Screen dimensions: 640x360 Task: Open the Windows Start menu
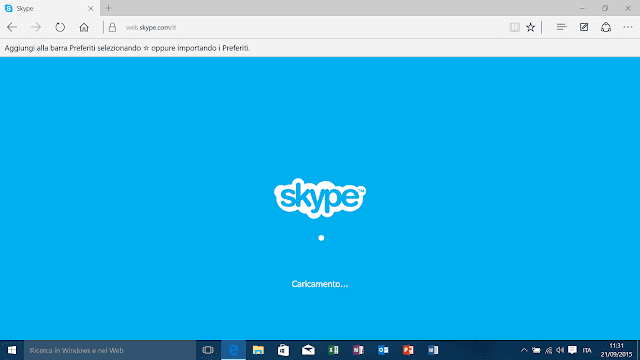(12, 350)
